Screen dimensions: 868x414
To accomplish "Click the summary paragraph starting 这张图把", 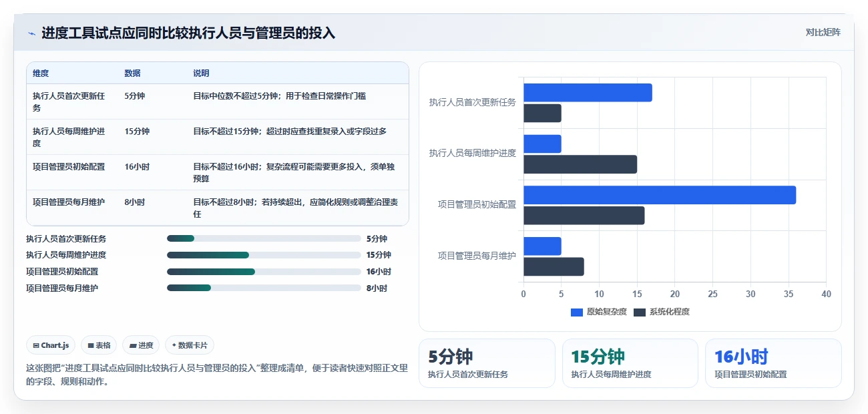I will point(217,375).
